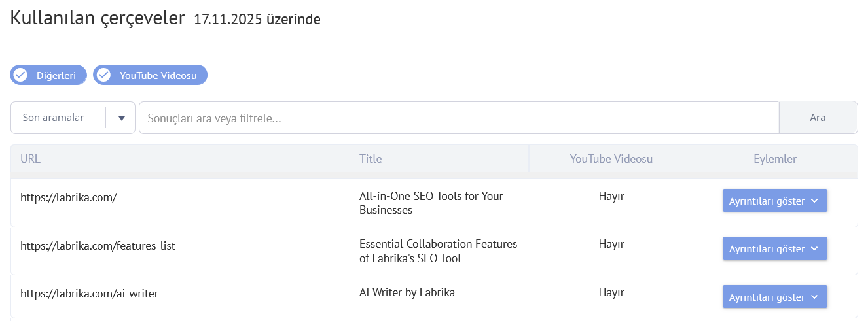Click chevron icon in ai-writer row button
The height and width of the screenshot is (321, 868).
(x=814, y=297)
